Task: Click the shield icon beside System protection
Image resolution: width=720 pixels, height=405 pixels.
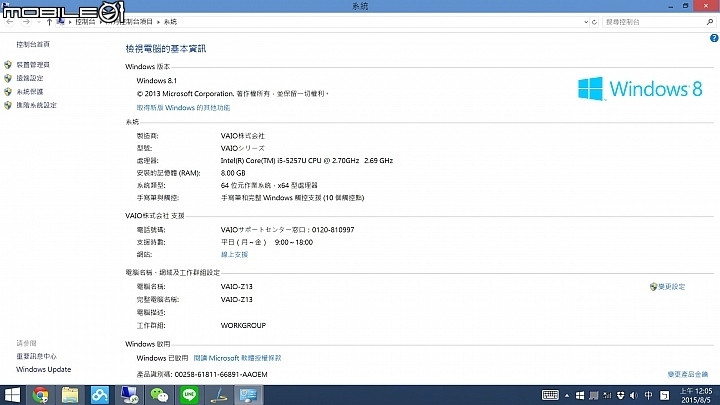Action: click(8, 92)
